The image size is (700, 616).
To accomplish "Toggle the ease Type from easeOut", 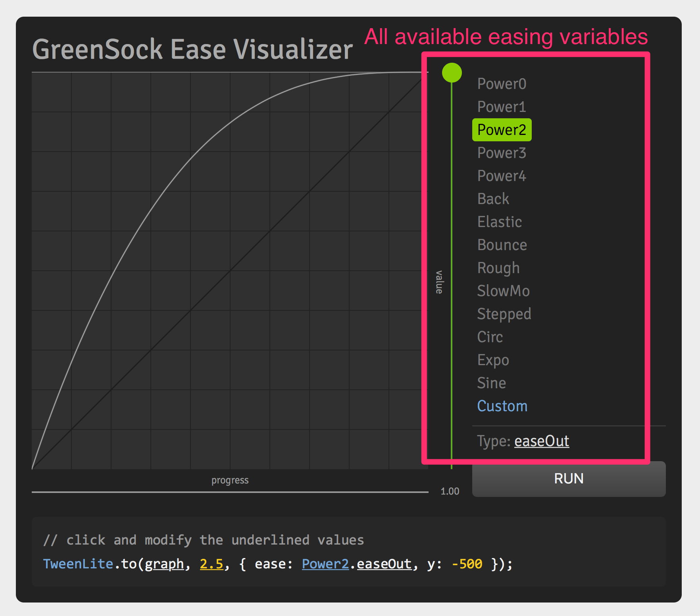I will click(x=541, y=441).
